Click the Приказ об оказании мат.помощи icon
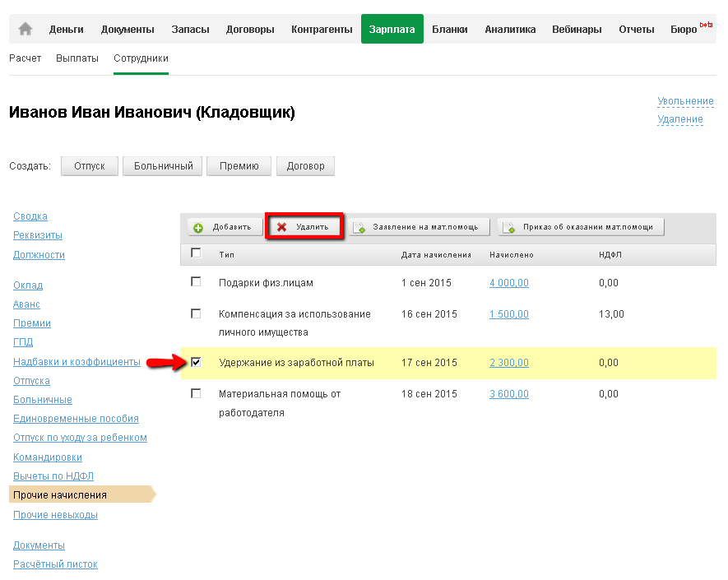This screenshot has width=728, height=580. pos(510,228)
